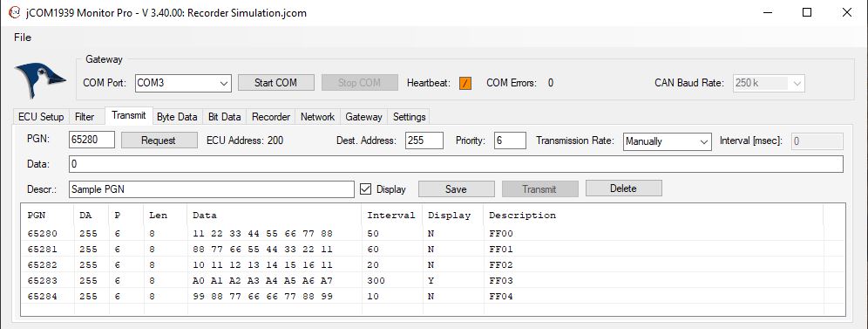
Task: Click the Start COM button
Action: [276, 83]
